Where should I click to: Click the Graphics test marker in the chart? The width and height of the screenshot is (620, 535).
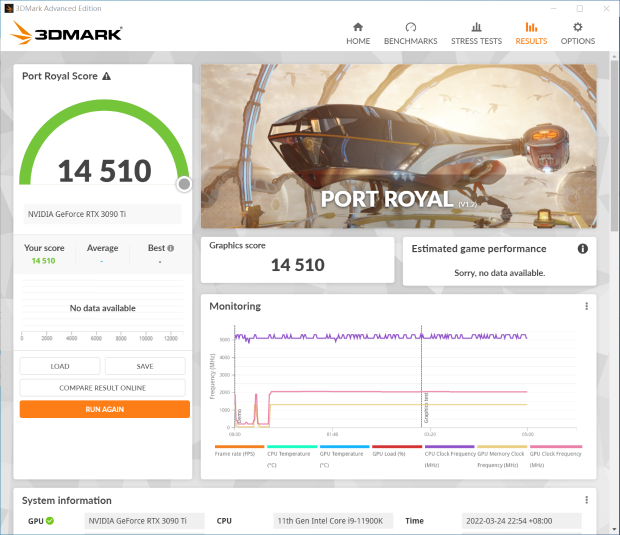click(426, 408)
